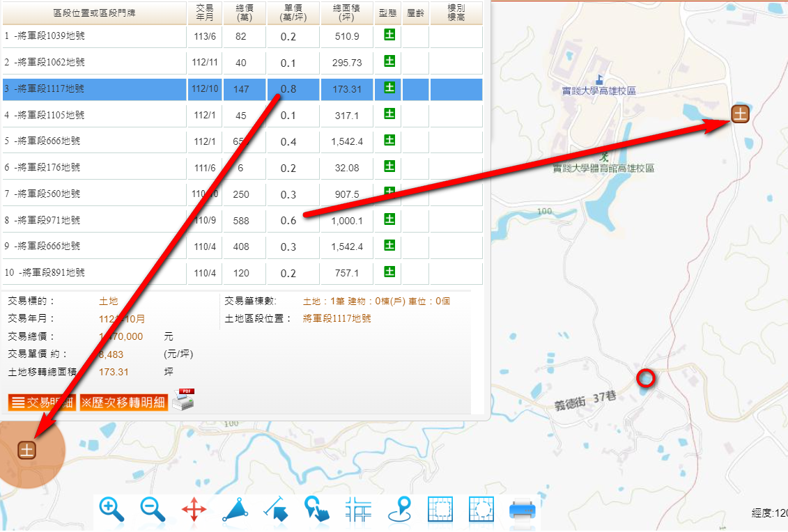Click the location pin positioning tool
The width and height of the screenshot is (788, 532).
[x=399, y=510]
